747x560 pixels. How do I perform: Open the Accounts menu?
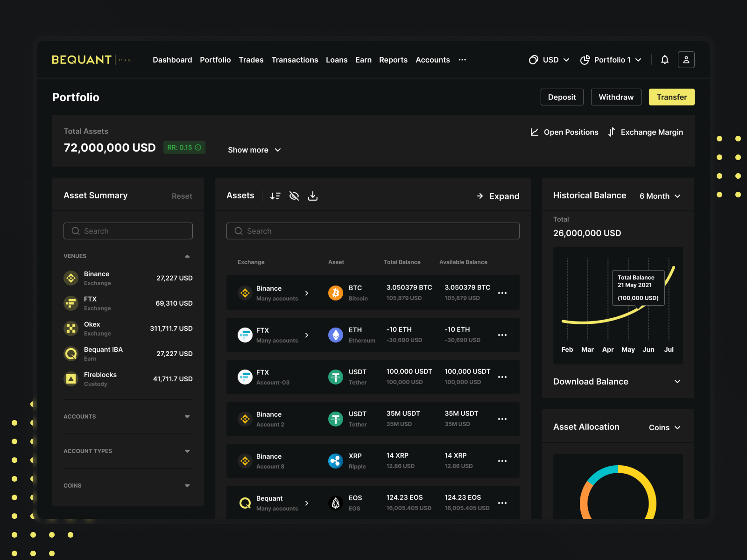[x=433, y=60]
